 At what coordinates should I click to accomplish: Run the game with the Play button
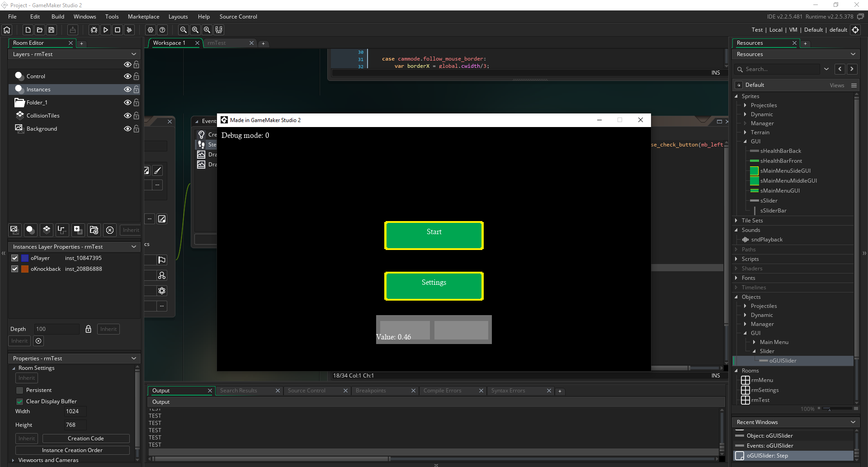click(x=106, y=30)
